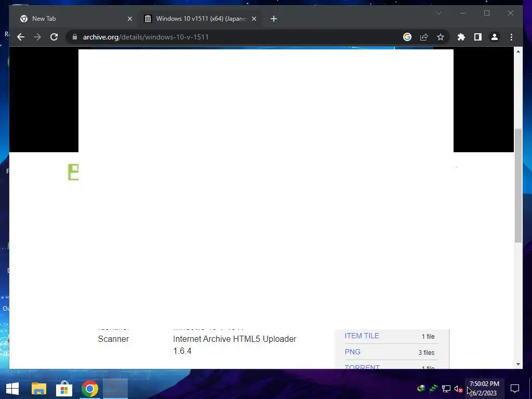This screenshot has width=532, height=399.
Task: Open a new browser tab with plus button
Action: pos(274,19)
